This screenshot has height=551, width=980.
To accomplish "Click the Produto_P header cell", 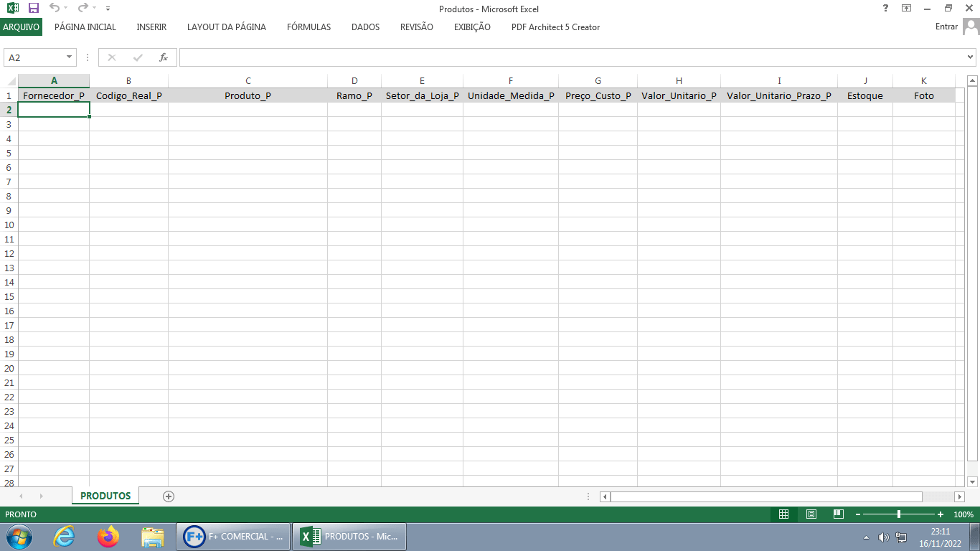I will 248,95.
